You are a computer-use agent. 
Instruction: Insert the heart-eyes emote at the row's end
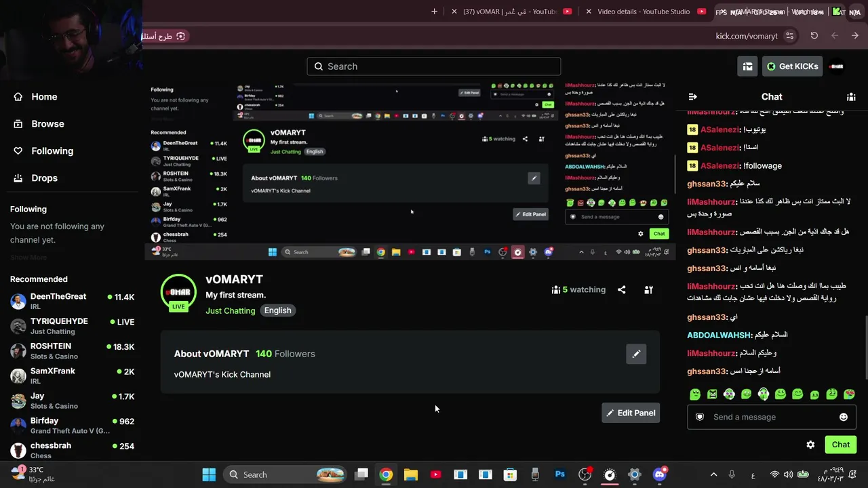click(x=849, y=394)
